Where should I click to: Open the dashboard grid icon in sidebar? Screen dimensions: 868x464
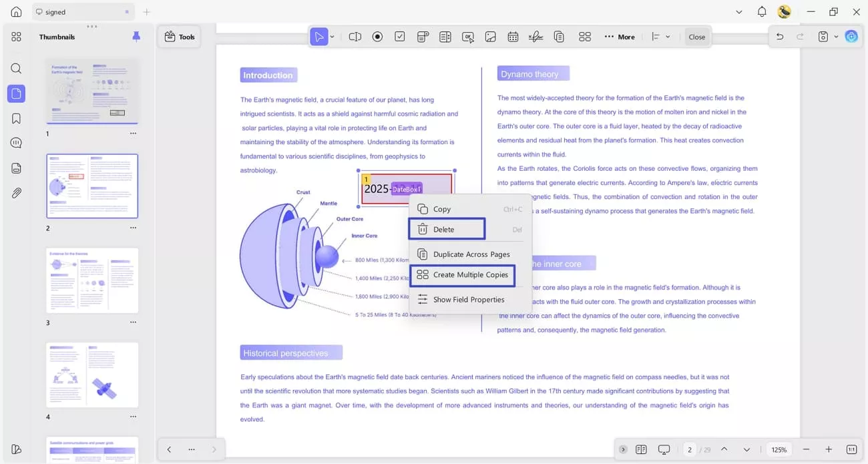tap(17, 37)
